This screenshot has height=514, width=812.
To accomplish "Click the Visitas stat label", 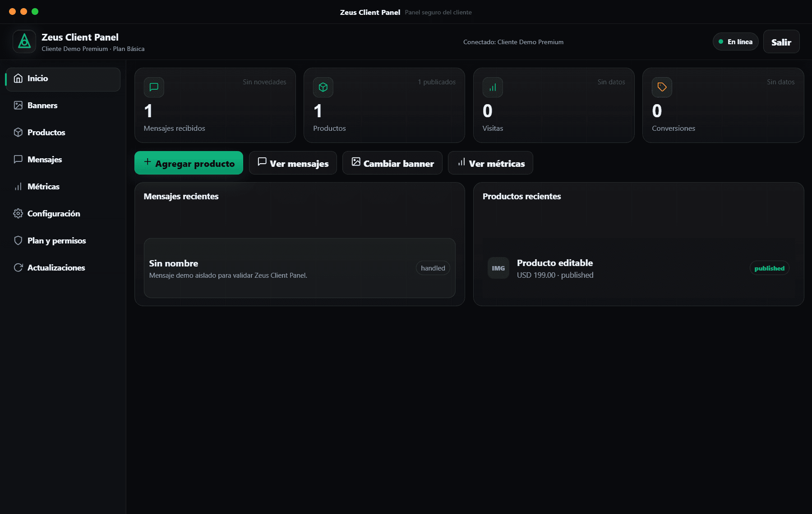I will (493, 128).
